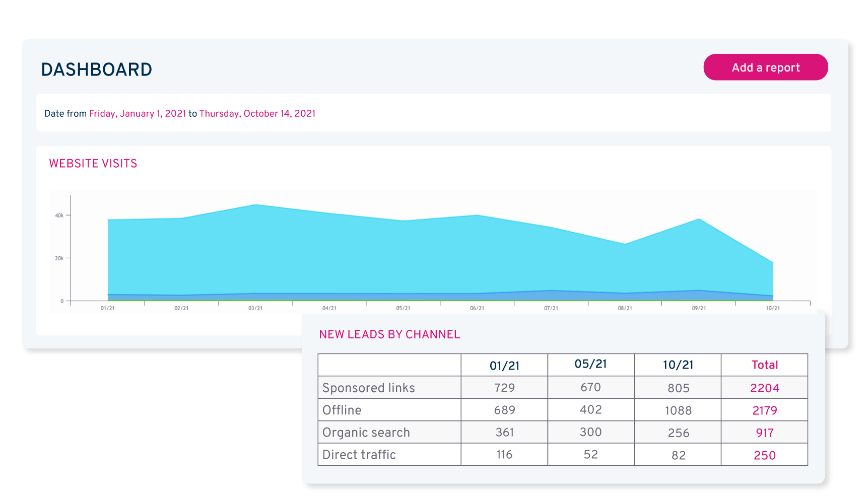Image resolution: width=868 pixels, height=501 pixels.
Task: Click the 10/21 x-axis label on chart
Action: click(x=773, y=308)
